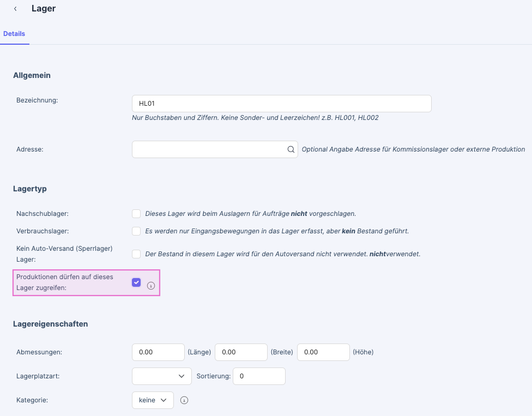Screen dimensions: 532x416
Task: Toggle the Verbrauchslager checkbox
Action: tap(136, 231)
